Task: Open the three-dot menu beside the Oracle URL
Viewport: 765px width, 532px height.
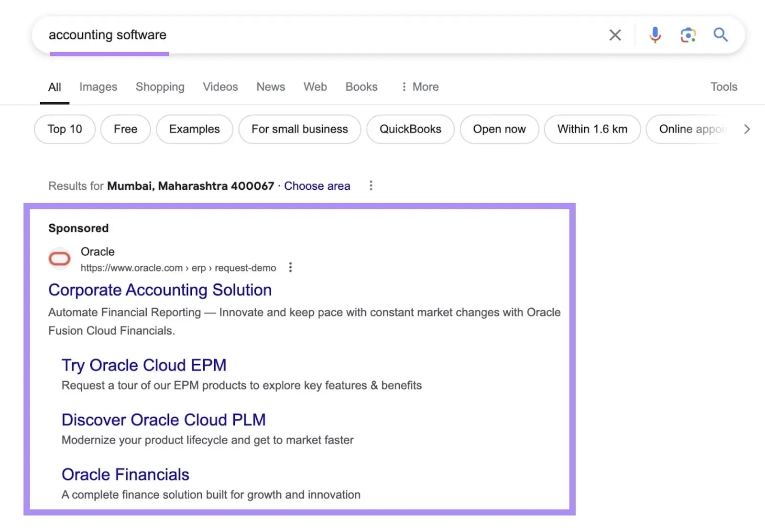Action: [290, 267]
